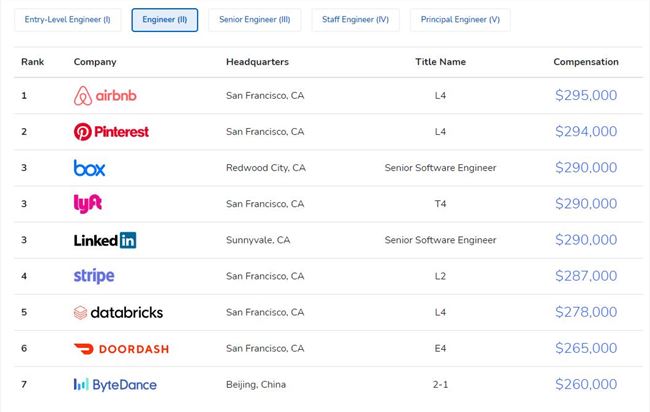This screenshot has width=650, height=412.
Task: Click Airbnb's $295,000 compensation link
Action: coord(585,96)
